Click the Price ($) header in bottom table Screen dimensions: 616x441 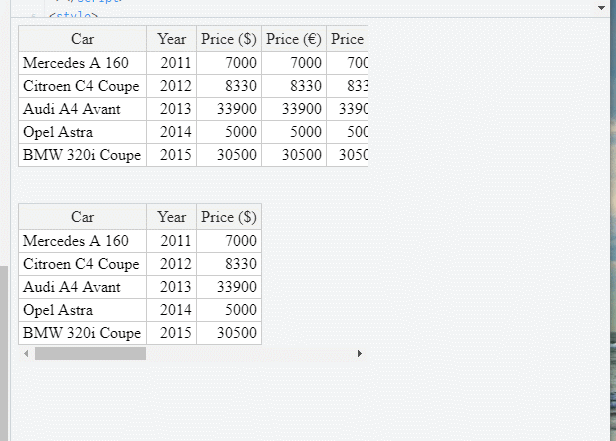pyautogui.click(x=229, y=217)
